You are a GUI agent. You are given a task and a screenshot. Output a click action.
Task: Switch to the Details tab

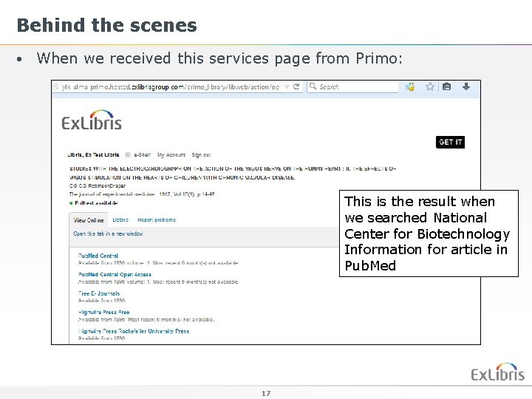click(120, 220)
